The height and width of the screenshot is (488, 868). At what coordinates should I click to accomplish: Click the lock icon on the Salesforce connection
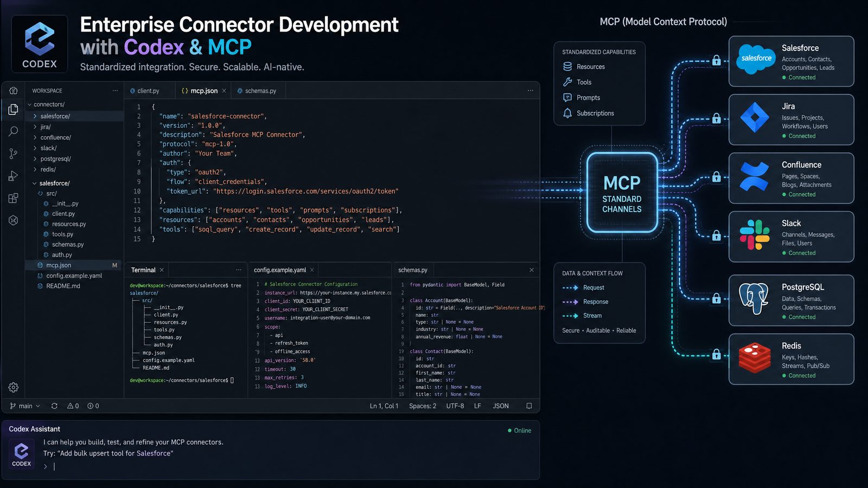[x=717, y=60]
